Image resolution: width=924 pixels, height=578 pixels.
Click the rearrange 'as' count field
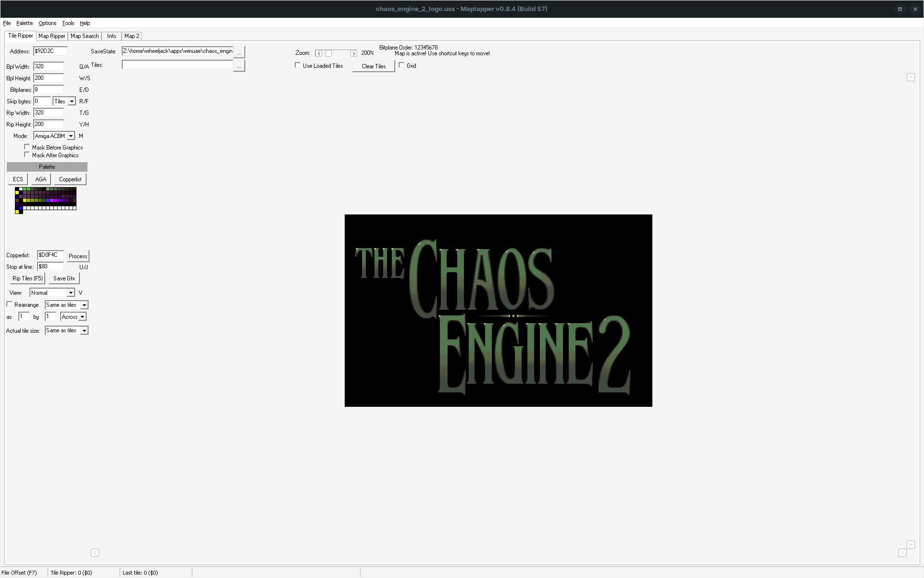click(24, 316)
